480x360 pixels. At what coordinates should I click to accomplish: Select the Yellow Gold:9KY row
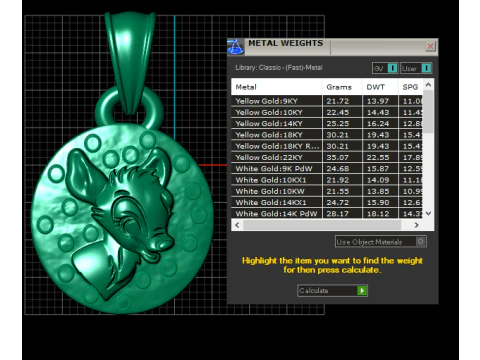(327, 101)
